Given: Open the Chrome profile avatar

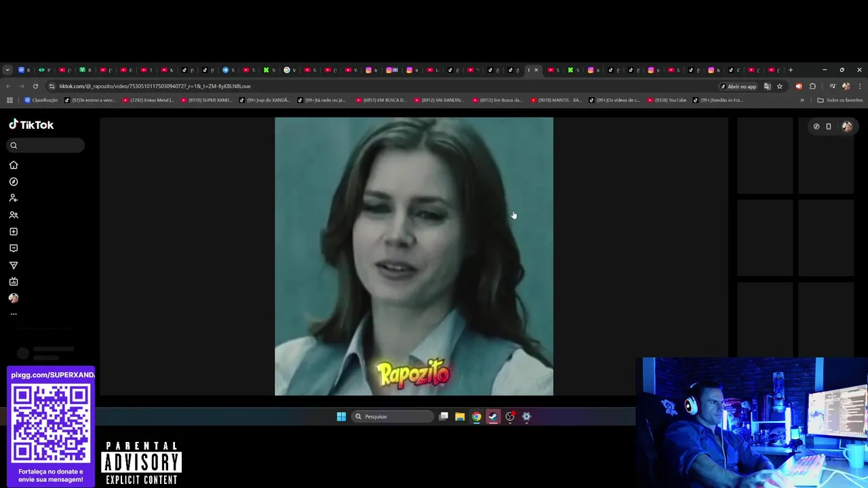Looking at the screenshot, I should pyautogui.click(x=846, y=86).
